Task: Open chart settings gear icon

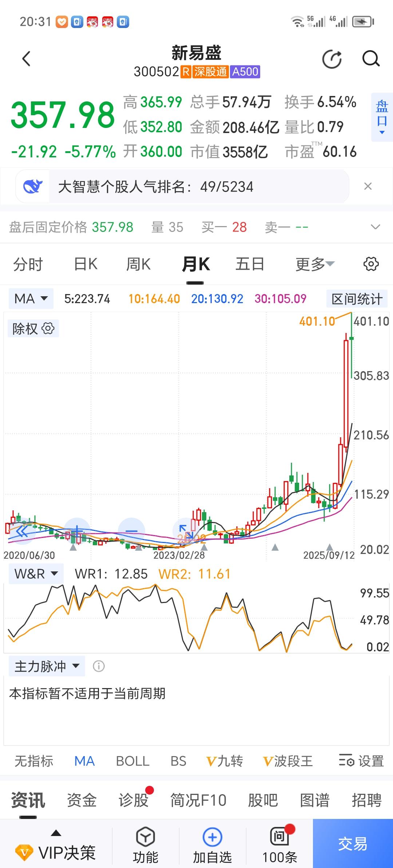Action: pyautogui.click(x=371, y=264)
